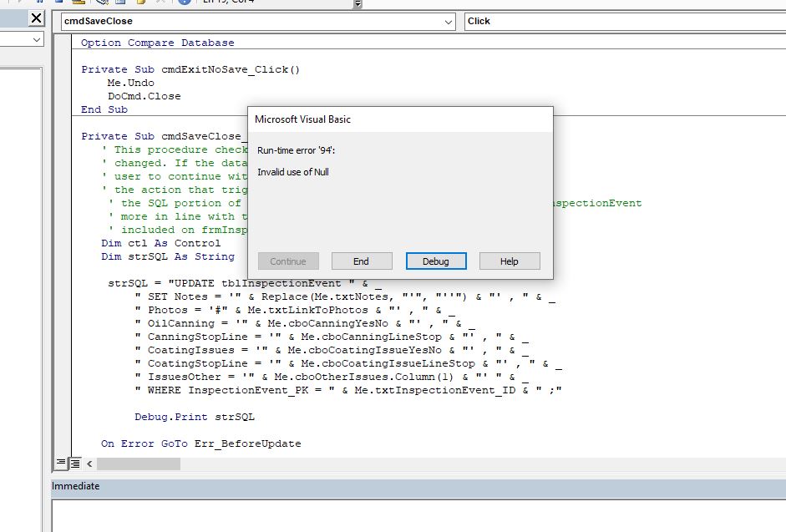Viewport: 786px width, 532px height.
Task: Click the Debug button in the error dialog
Action: pos(436,261)
